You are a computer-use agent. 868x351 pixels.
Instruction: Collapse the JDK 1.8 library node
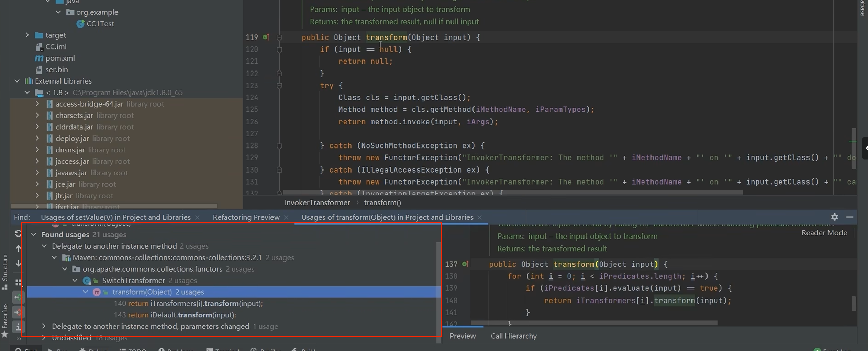click(x=27, y=92)
